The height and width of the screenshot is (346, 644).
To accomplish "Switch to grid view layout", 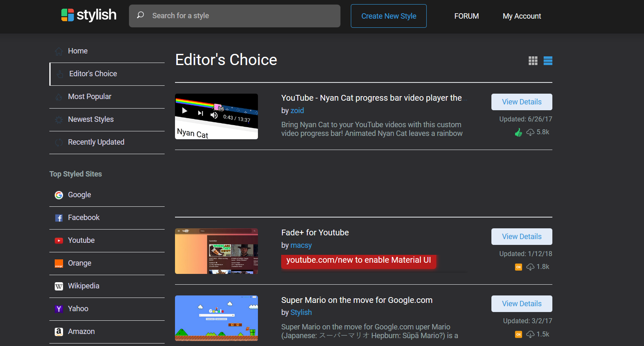I will point(533,61).
